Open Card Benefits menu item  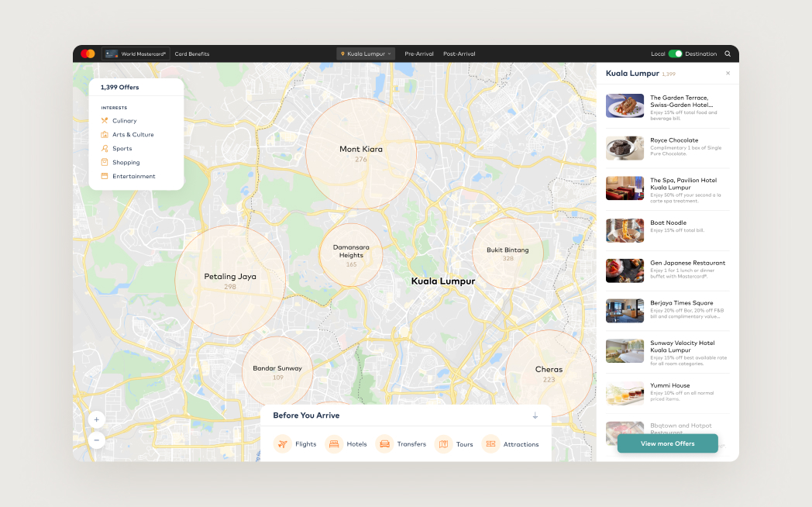(x=192, y=53)
